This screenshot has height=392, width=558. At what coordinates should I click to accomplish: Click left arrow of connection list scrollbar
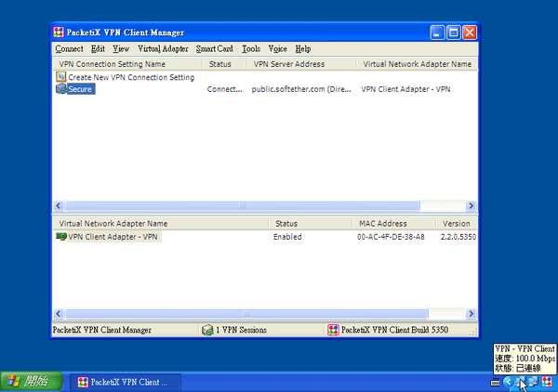(x=59, y=206)
